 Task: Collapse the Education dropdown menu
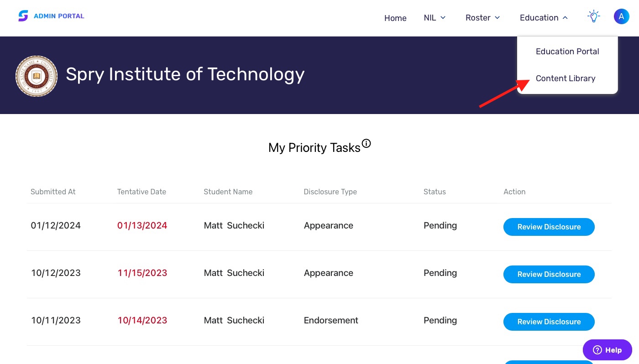544,18
